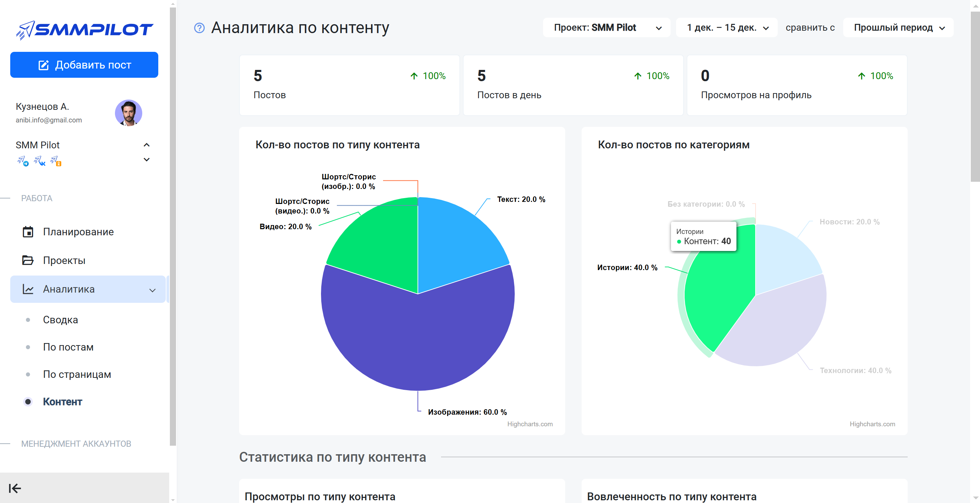980x503 pixels.
Task: Click the Статистика по типу контента section title
Action: [x=333, y=457]
